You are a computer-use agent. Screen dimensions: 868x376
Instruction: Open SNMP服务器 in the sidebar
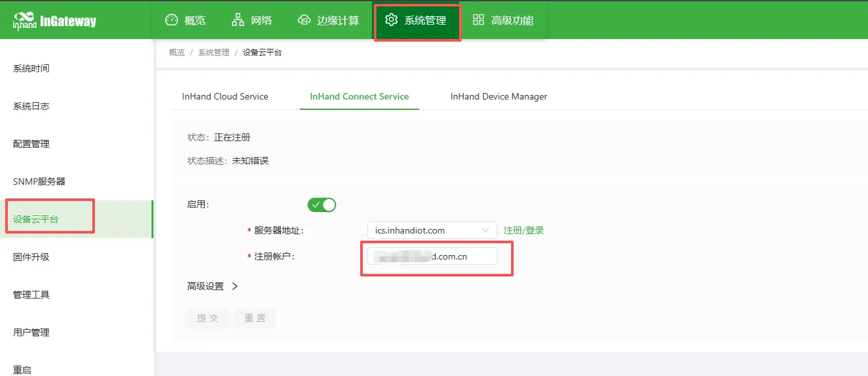tap(77, 181)
